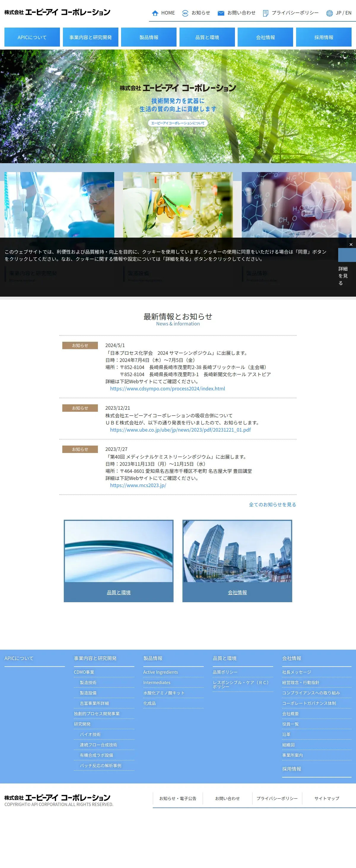Click footer CDMO事業 link

tap(84, 672)
